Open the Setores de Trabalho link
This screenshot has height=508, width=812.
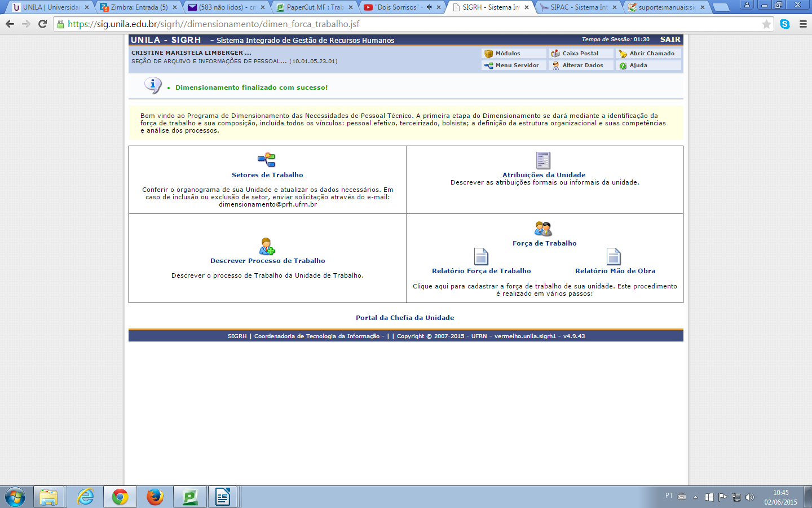(267, 175)
